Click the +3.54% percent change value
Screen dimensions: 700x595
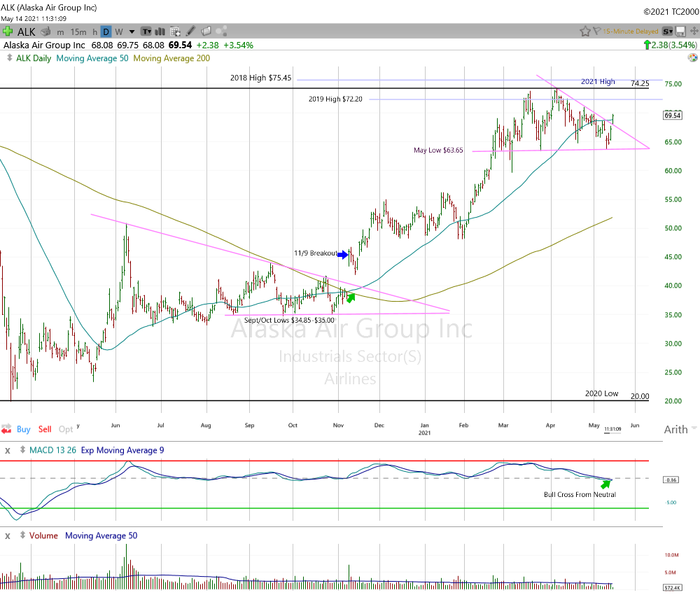(x=239, y=45)
